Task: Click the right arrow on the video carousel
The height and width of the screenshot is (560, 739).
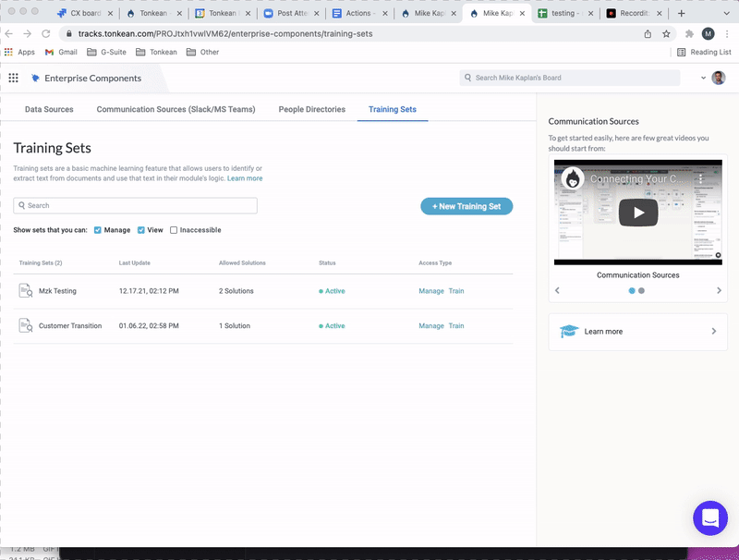Action: (719, 290)
